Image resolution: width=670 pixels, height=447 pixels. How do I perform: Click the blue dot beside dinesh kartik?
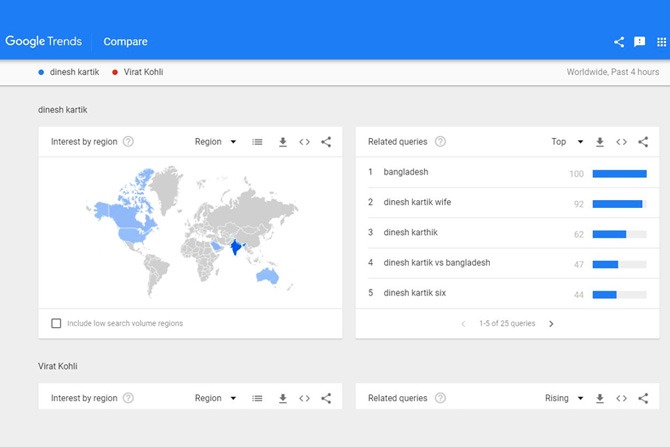(41, 72)
